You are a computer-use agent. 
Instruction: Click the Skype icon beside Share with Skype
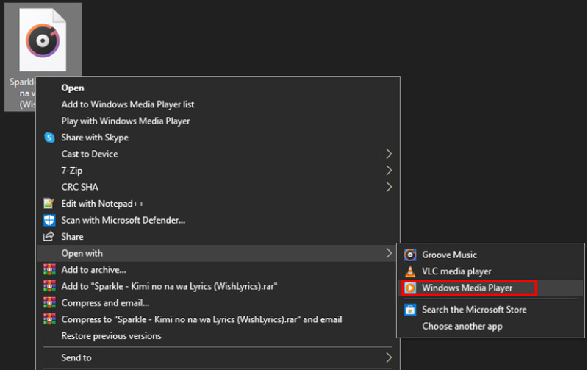click(49, 138)
